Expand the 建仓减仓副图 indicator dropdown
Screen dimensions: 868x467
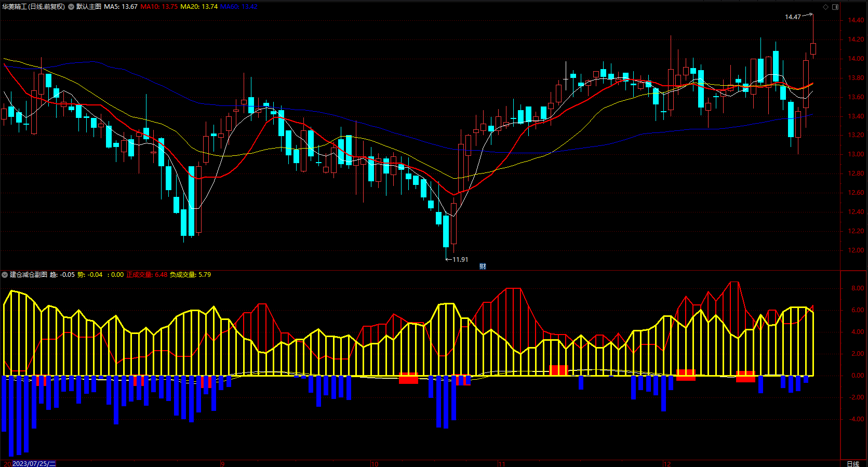tap(5, 275)
